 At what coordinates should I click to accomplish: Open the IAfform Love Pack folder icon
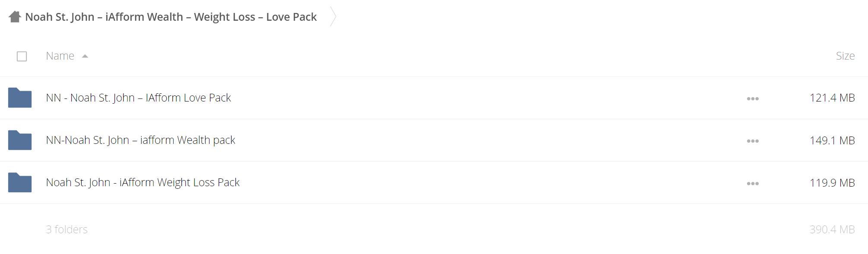click(20, 98)
